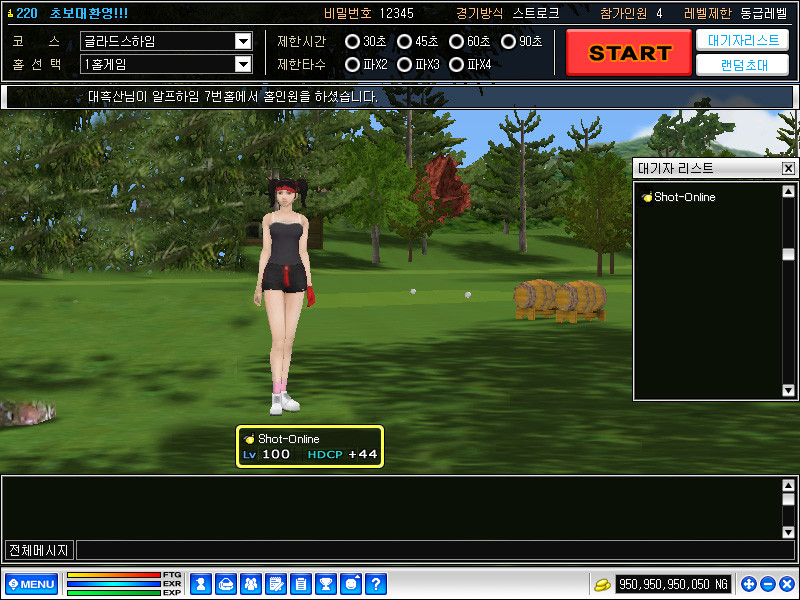Open the character profile icon in bottom toolbar
This screenshot has width=800, height=600.
click(201, 584)
